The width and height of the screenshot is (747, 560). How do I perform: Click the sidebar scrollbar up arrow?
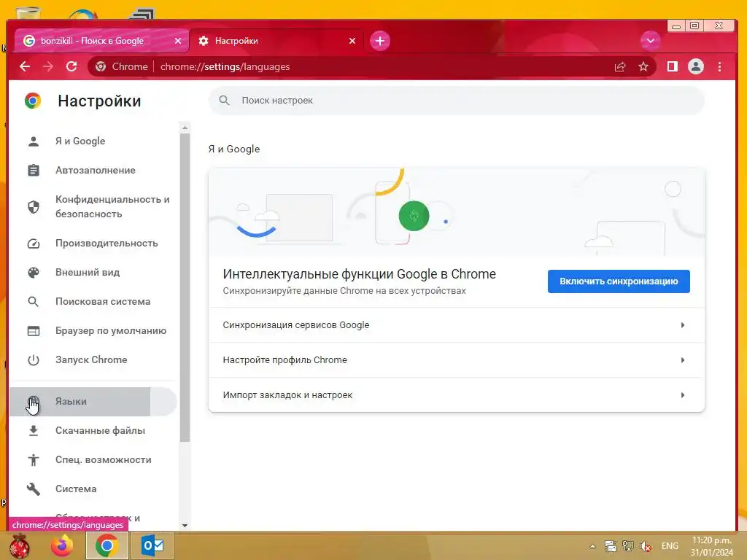[185, 128]
